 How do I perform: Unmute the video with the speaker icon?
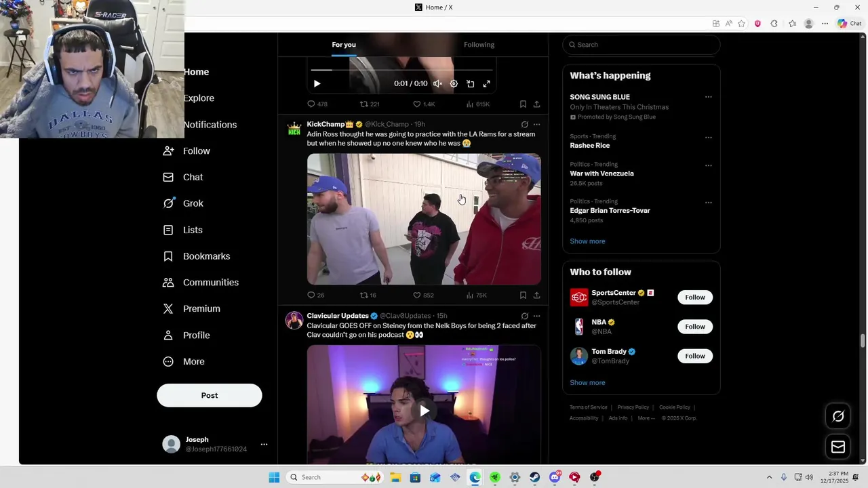click(437, 83)
